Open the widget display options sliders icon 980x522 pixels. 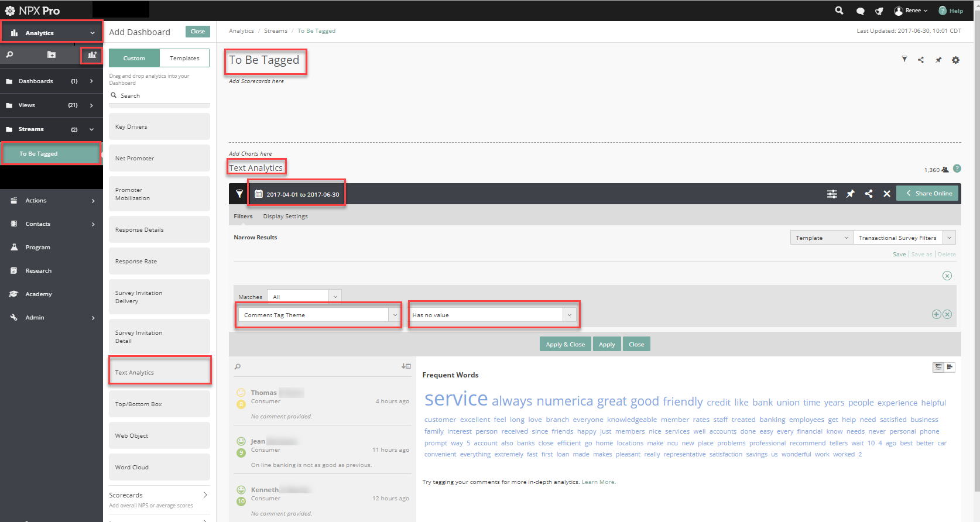coord(832,194)
